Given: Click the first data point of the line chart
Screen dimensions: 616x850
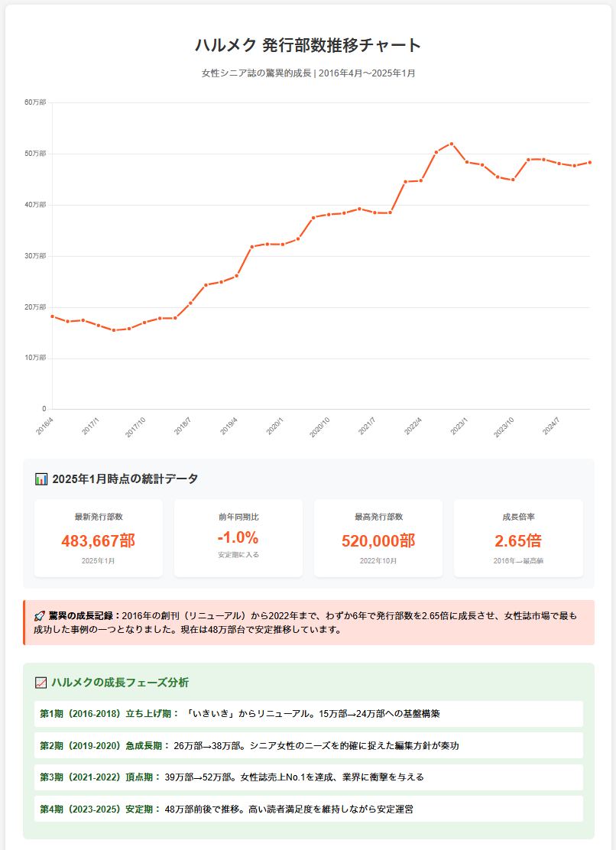Looking at the screenshot, I should (52, 316).
